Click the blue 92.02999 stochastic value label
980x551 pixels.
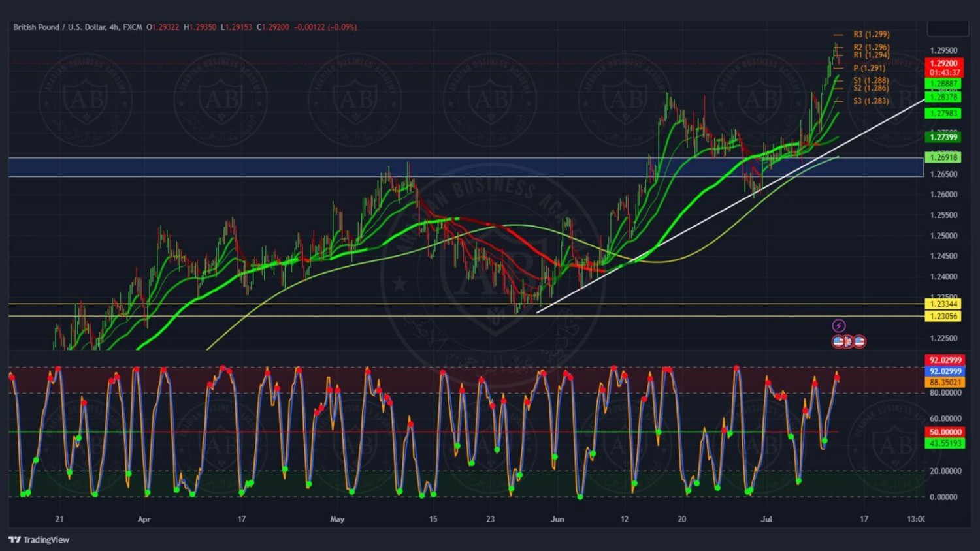pyautogui.click(x=945, y=371)
